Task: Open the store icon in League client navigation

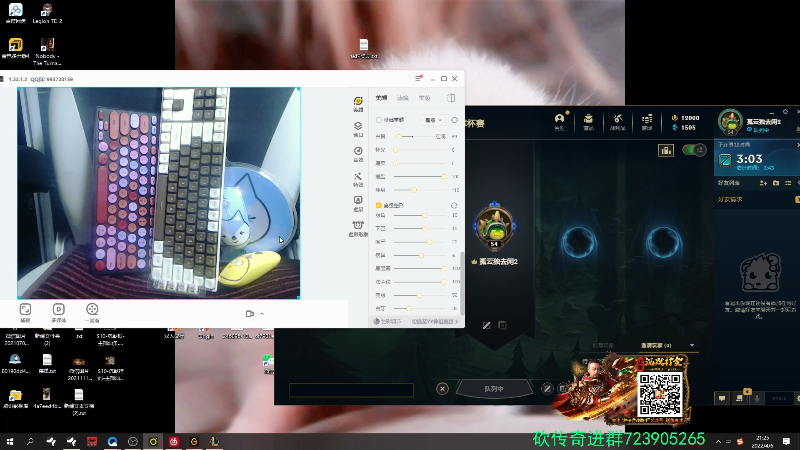Action: (647, 122)
